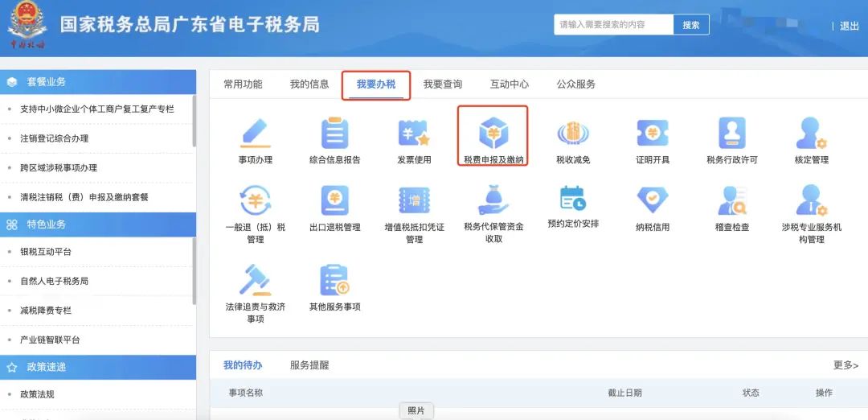The image size is (868, 420).
Task: Open the 纳税信用 diamond icon
Action: [x=652, y=200]
